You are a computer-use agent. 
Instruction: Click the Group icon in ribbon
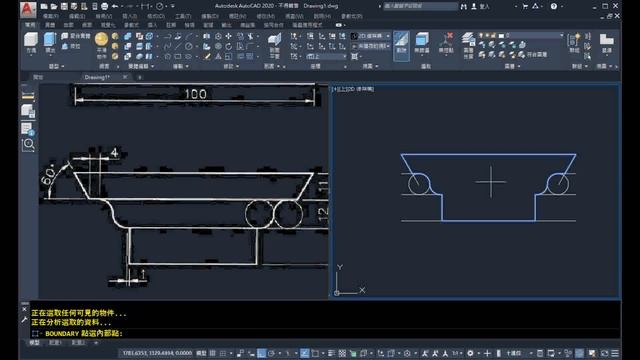[x=574, y=43]
